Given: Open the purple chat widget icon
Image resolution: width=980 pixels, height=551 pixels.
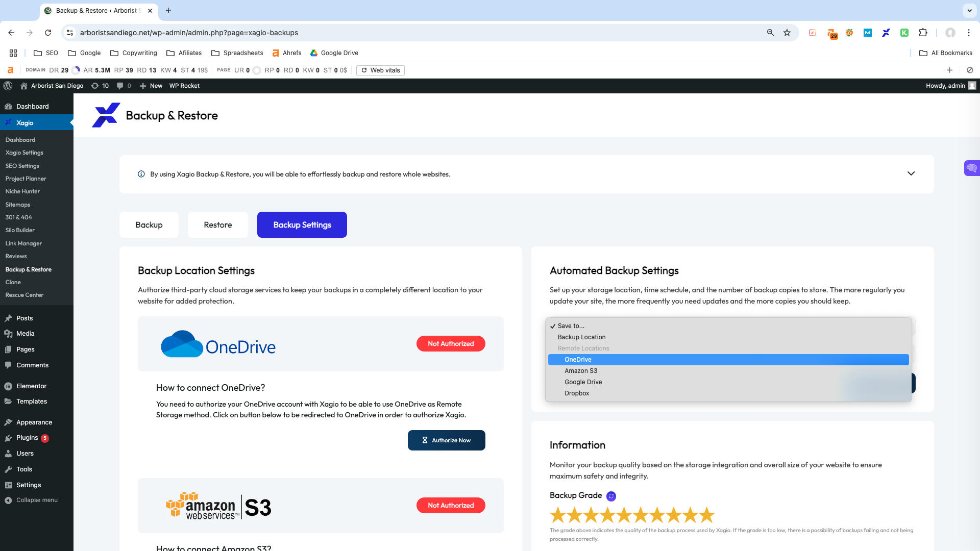Looking at the screenshot, I should tap(972, 168).
